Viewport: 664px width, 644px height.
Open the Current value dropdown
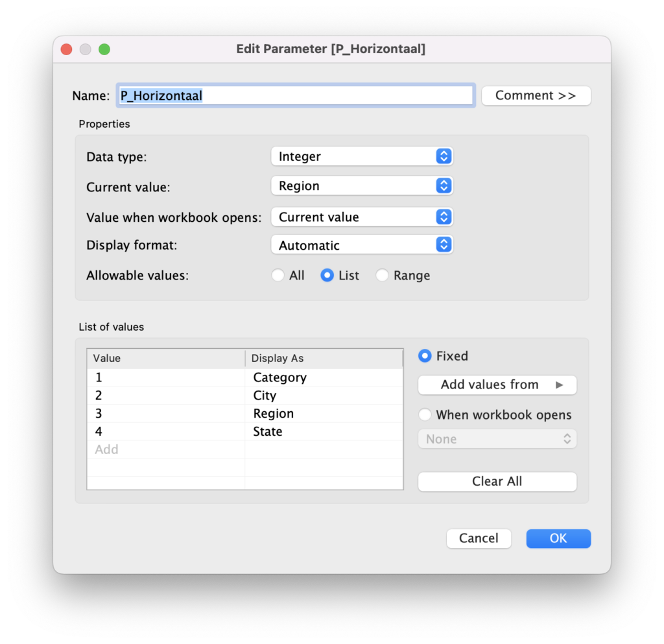(361, 185)
